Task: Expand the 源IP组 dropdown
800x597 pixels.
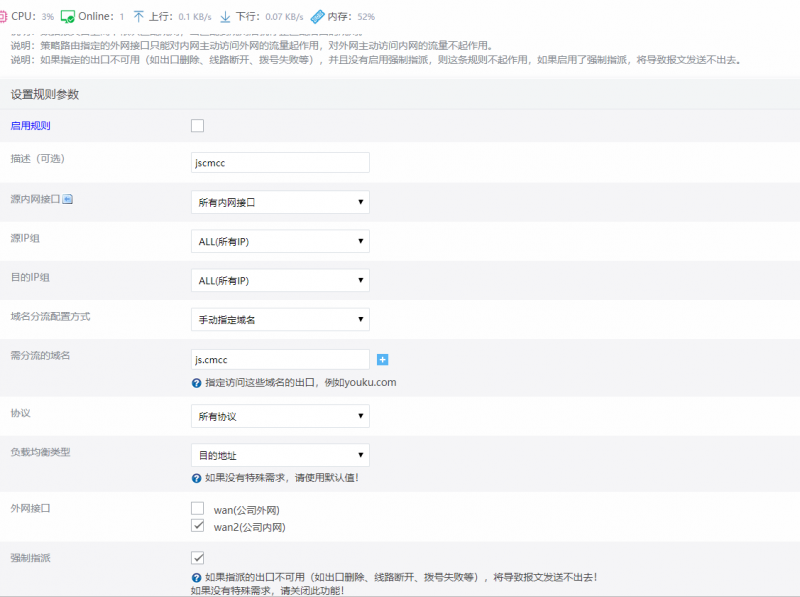Action: 280,241
